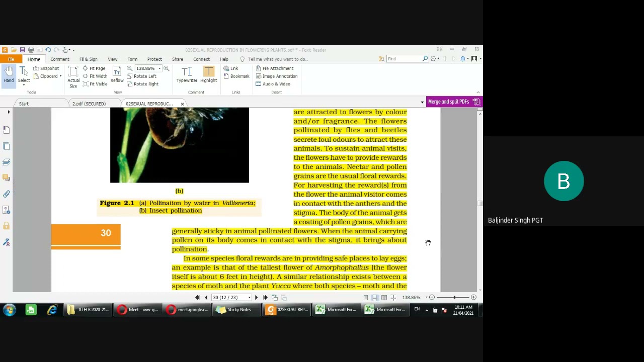644x362 pixels.
Task: Switch to the Fill & Sign tab
Action: pyautogui.click(x=88, y=59)
